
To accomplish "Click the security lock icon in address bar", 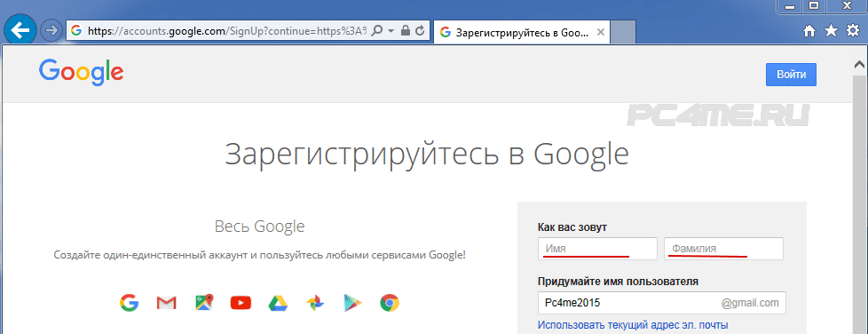I will point(406,31).
